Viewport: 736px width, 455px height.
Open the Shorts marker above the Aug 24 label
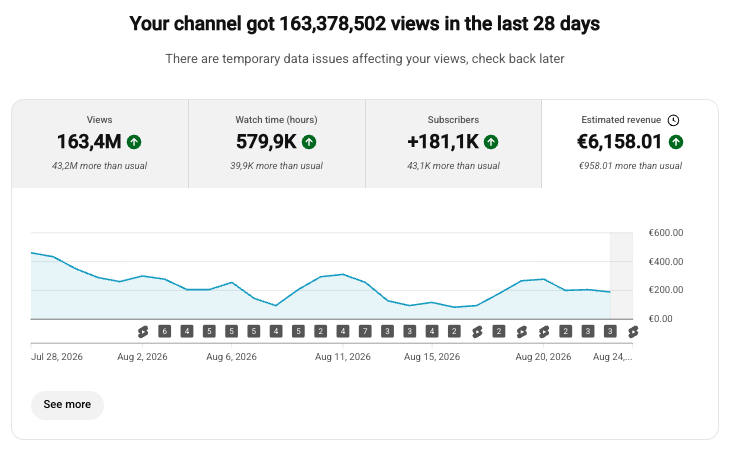pyautogui.click(x=633, y=332)
